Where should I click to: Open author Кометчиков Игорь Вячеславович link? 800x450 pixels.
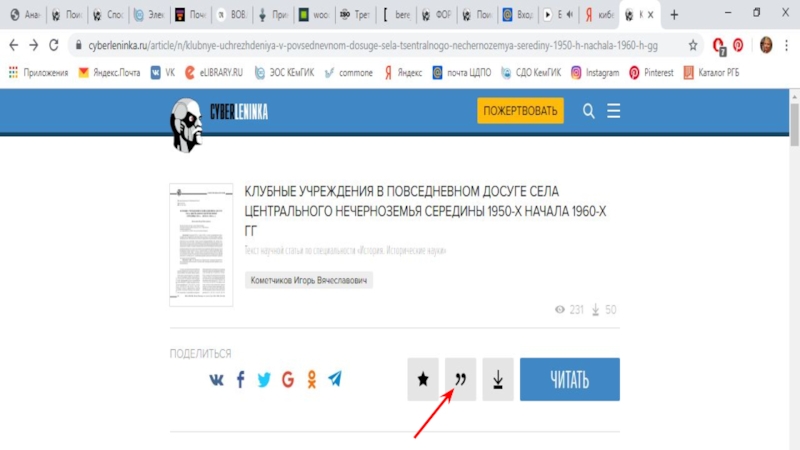pos(309,281)
